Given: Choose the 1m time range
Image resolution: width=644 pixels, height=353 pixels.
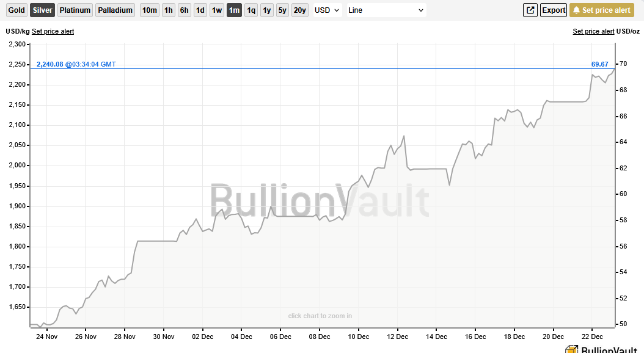Looking at the screenshot, I should click(x=234, y=10).
